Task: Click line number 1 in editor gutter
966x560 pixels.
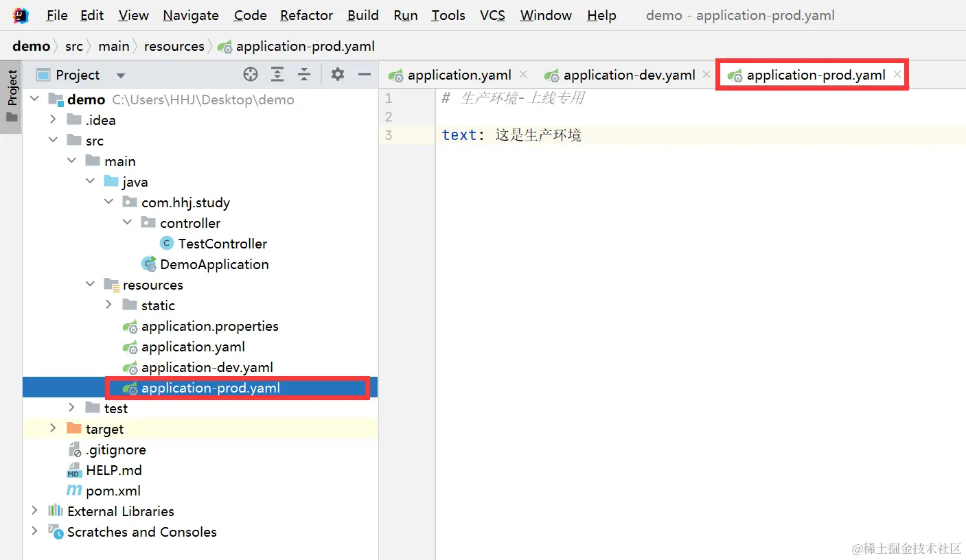Action: click(x=389, y=98)
